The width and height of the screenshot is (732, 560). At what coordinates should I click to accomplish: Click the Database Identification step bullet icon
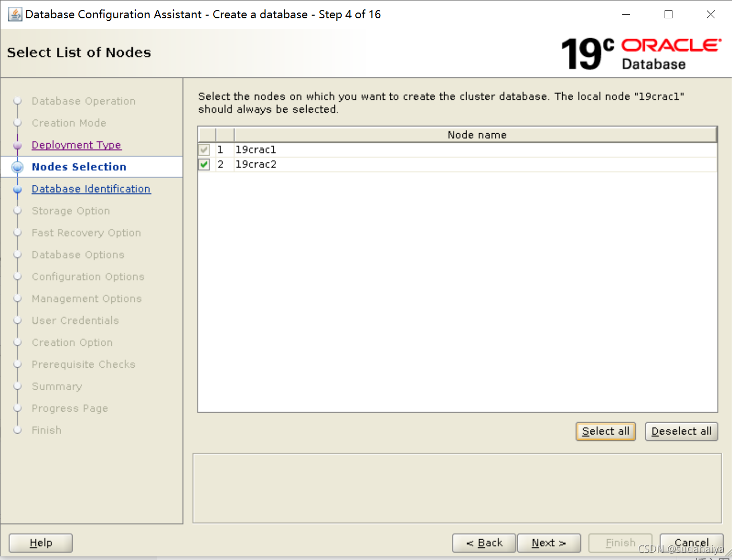pyautogui.click(x=18, y=189)
